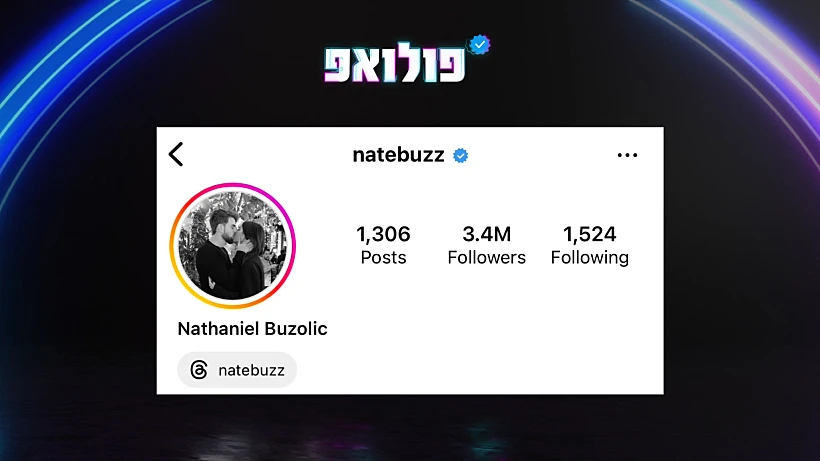Screen dimensions: 820x461
Task: Select the 1,306 posts count number
Action: [383, 234]
